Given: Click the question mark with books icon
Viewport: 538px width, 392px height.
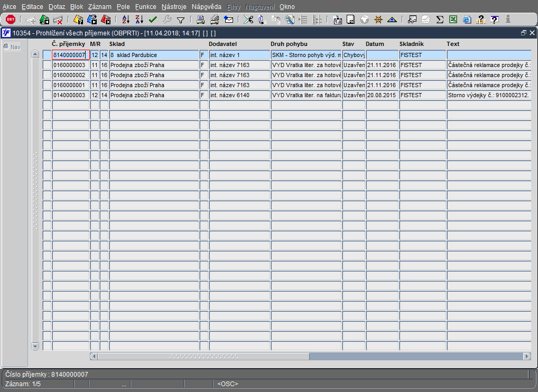Looking at the screenshot, I should coord(481,20).
